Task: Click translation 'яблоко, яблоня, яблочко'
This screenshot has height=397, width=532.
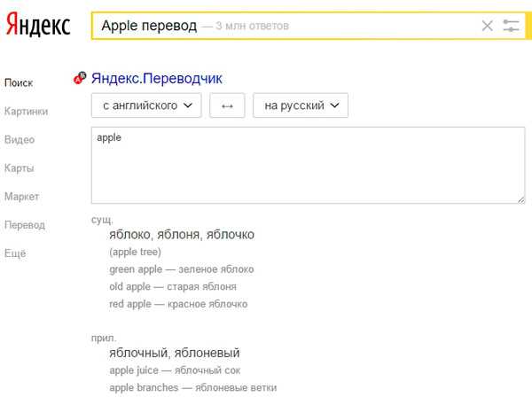Action: pos(182,235)
